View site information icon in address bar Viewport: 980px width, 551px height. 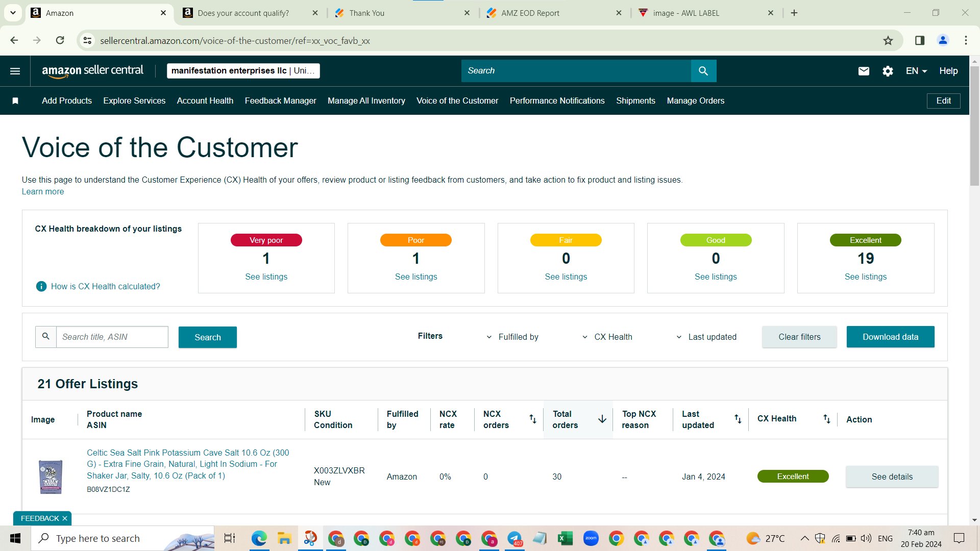click(x=88, y=40)
